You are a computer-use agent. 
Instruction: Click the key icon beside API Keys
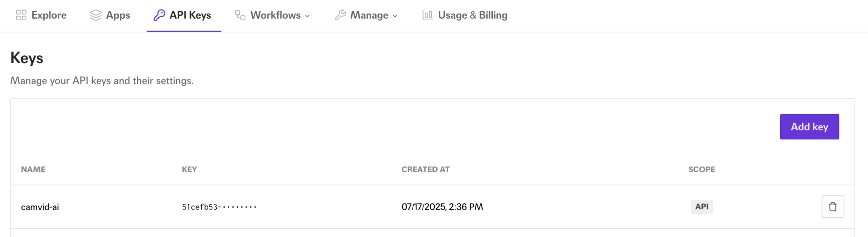click(159, 15)
